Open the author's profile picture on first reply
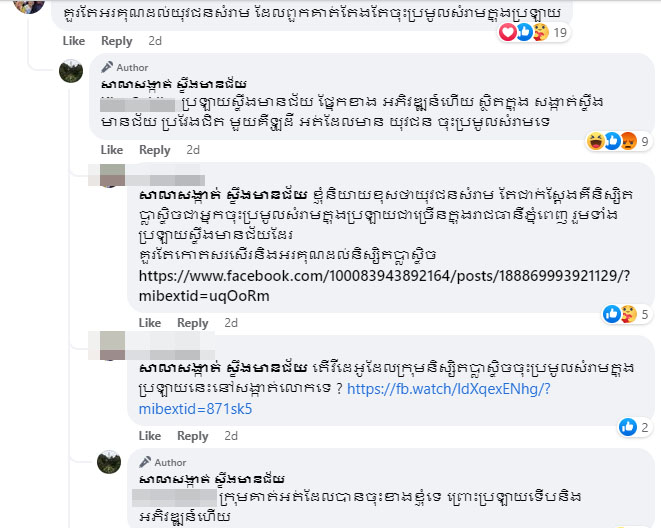The image size is (661, 528). (71, 71)
